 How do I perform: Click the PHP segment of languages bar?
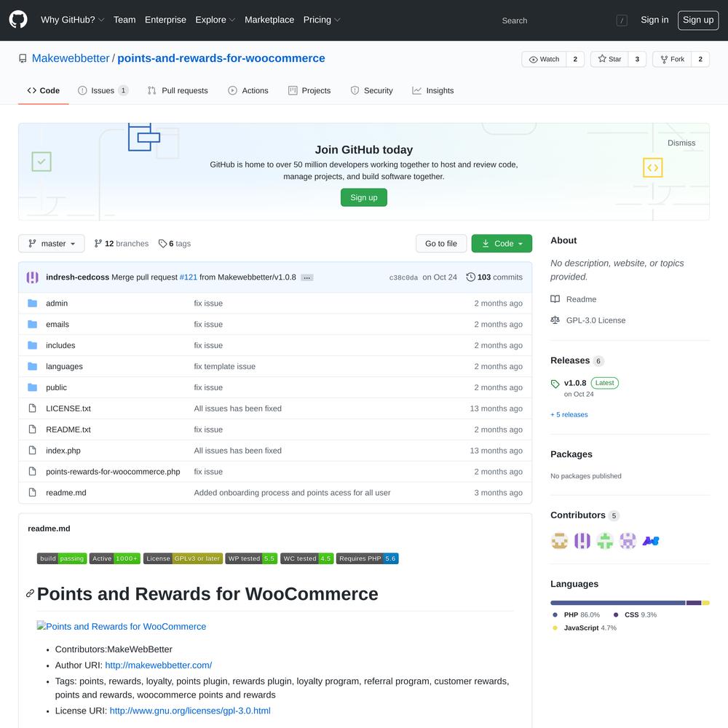[x=618, y=603]
